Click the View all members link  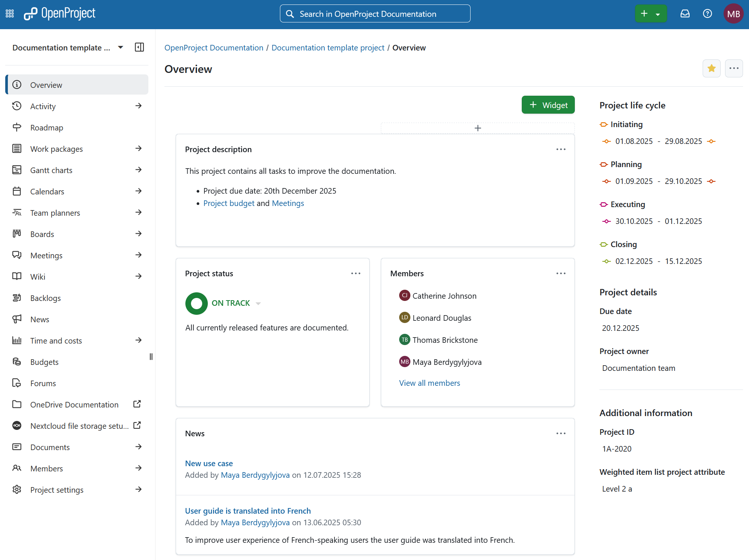pyautogui.click(x=429, y=383)
